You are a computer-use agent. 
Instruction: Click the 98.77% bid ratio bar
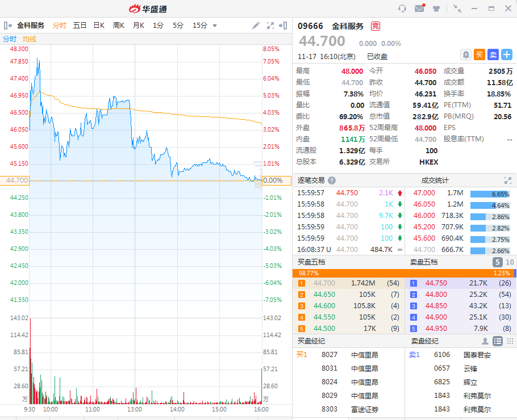pos(403,273)
